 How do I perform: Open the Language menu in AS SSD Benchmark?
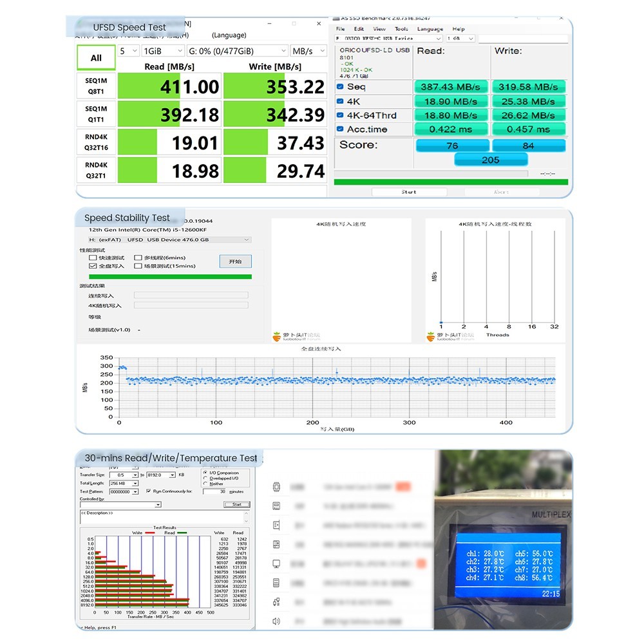(430, 29)
